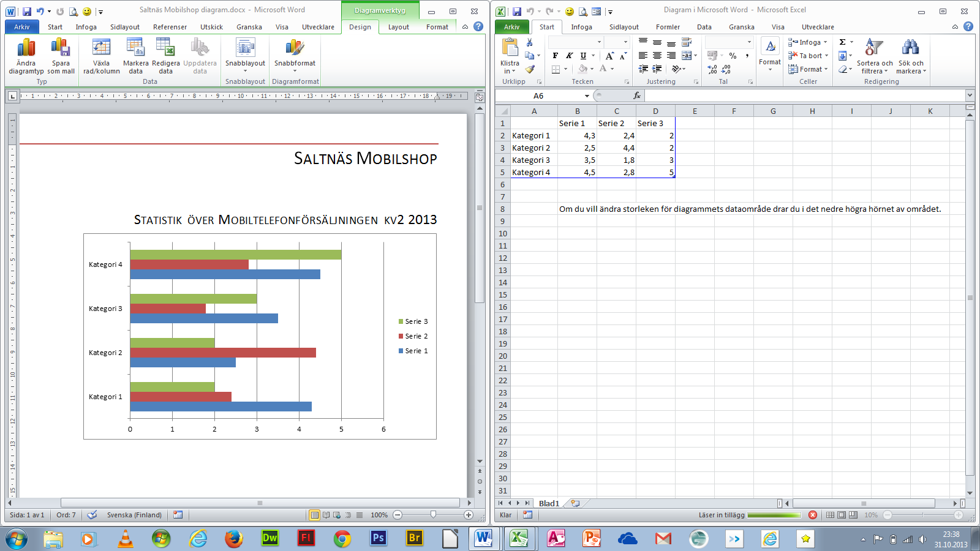Click comma style button in Excel
The width and height of the screenshot is (980, 551).
point(747,56)
